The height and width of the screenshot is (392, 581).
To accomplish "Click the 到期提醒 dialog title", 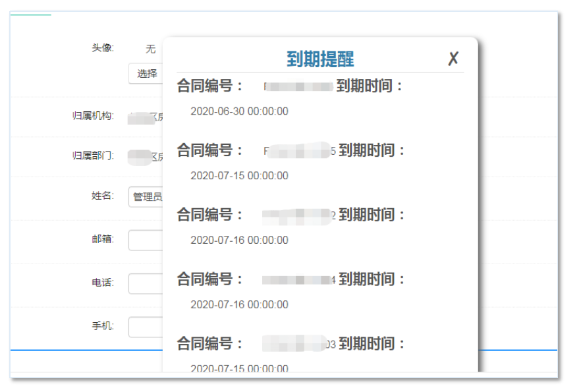I will 320,59.
